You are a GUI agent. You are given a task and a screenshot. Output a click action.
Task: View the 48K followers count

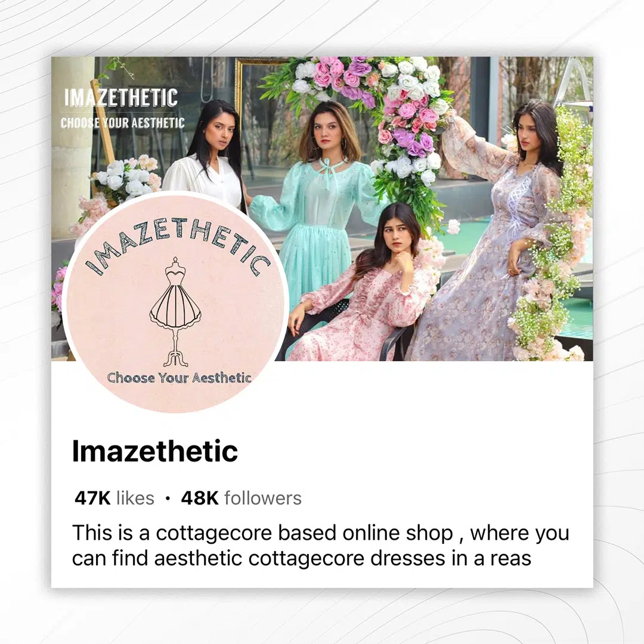coord(241,498)
